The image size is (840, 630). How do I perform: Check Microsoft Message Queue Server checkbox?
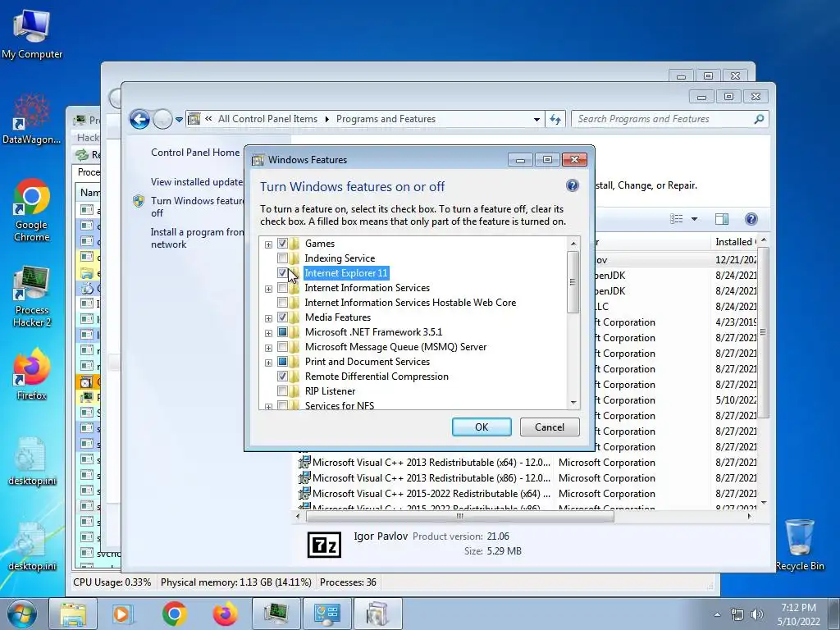[x=282, y=347]
